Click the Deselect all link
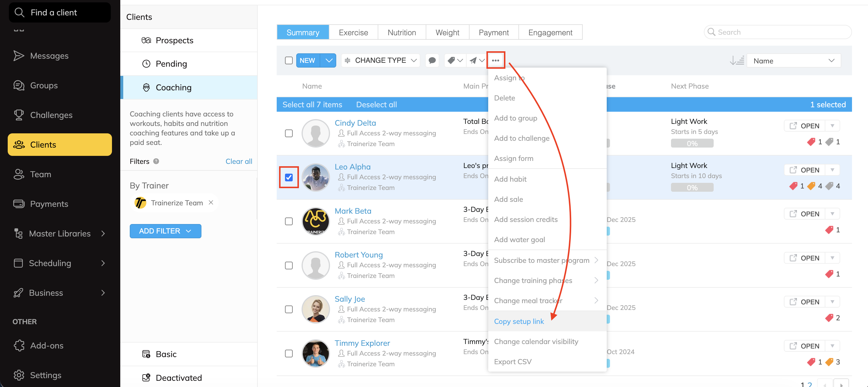The width and height of the screenshot is (868, 387). (x=377, y=105)
